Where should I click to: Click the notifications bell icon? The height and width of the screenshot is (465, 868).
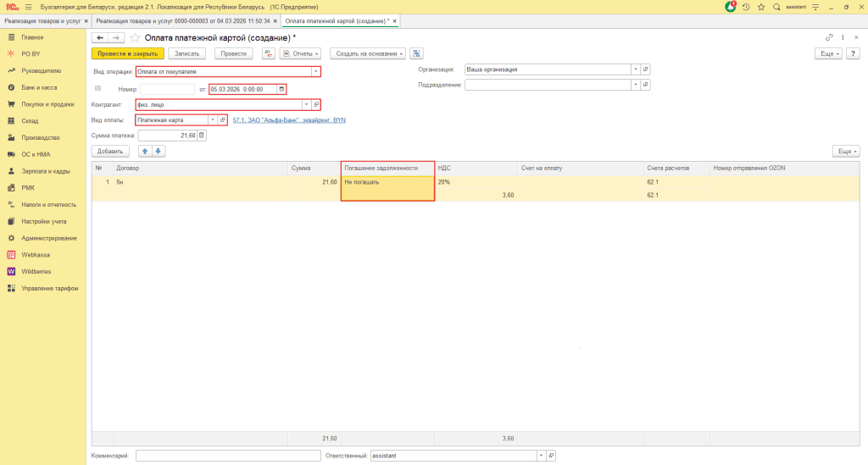(731, 7)
